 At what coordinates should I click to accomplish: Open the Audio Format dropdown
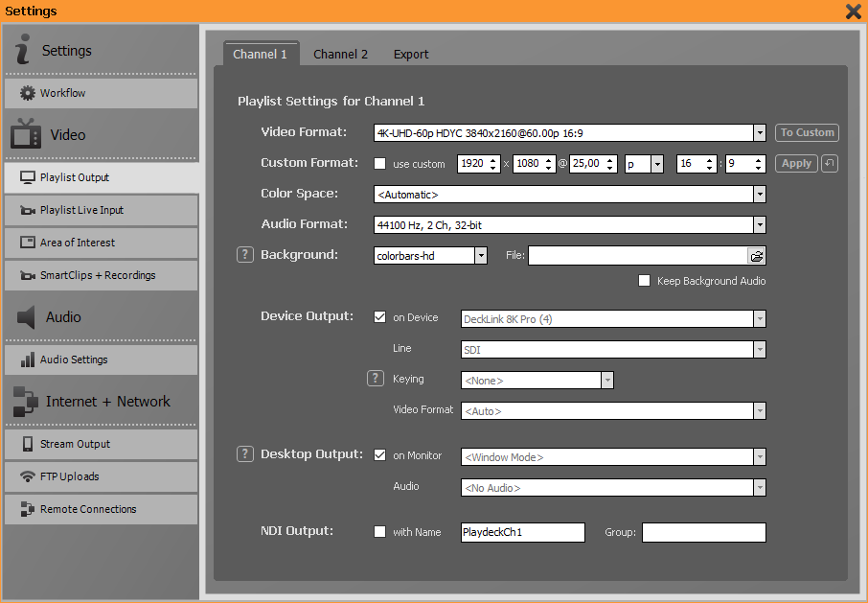[x=760, y=225]
